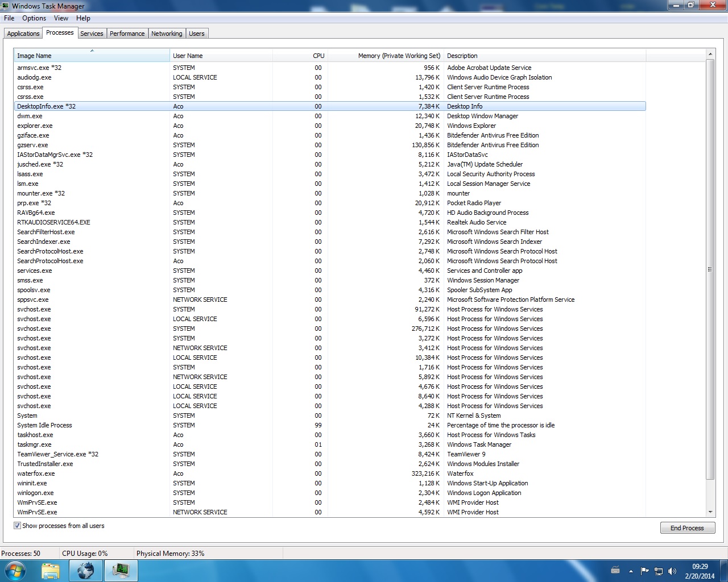
Task: Select the Processes tab
Action: pyautogui.click(x=60, y=33)
